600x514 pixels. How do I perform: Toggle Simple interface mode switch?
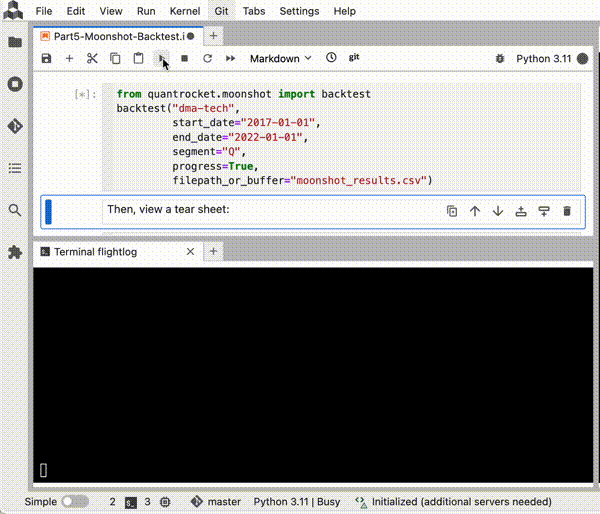pos(75,501)
